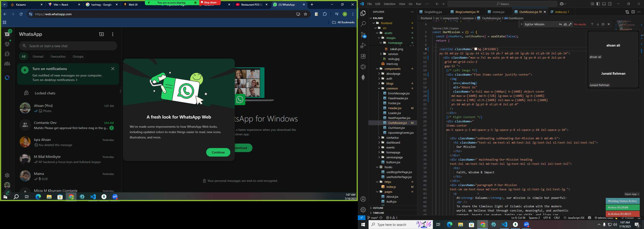Open Accounts icon in VS Code activity bar

363,199
